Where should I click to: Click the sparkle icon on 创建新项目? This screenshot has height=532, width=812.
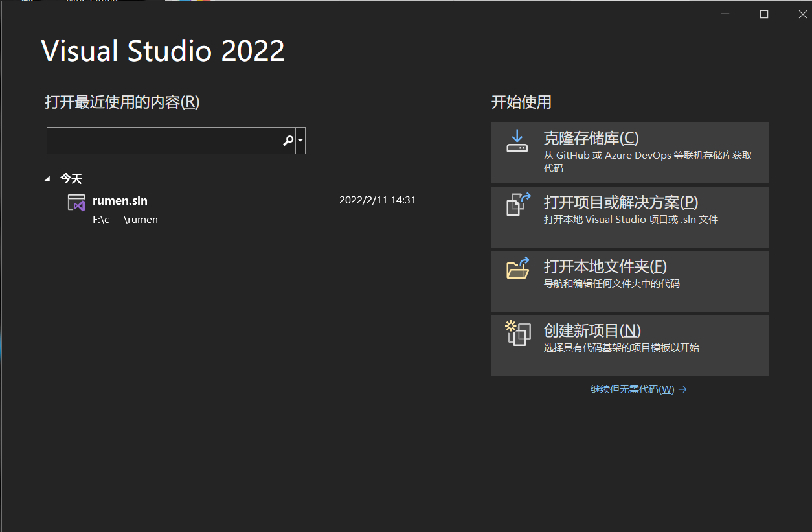point(511,325)
